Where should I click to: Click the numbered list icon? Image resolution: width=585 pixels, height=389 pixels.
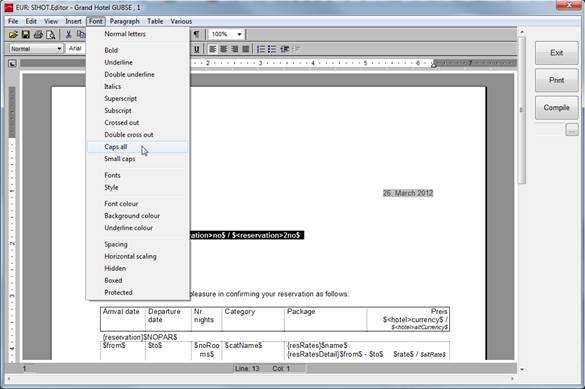click(261, 49)
